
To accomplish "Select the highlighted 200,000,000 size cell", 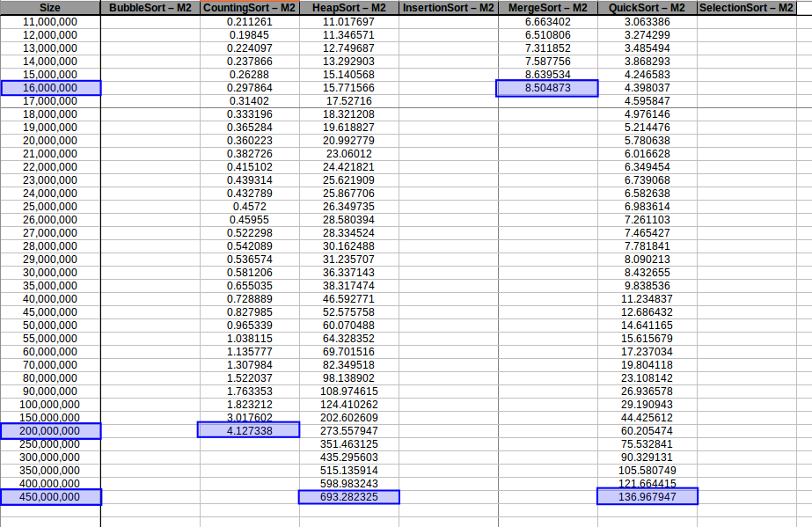I will click(50, 431).
